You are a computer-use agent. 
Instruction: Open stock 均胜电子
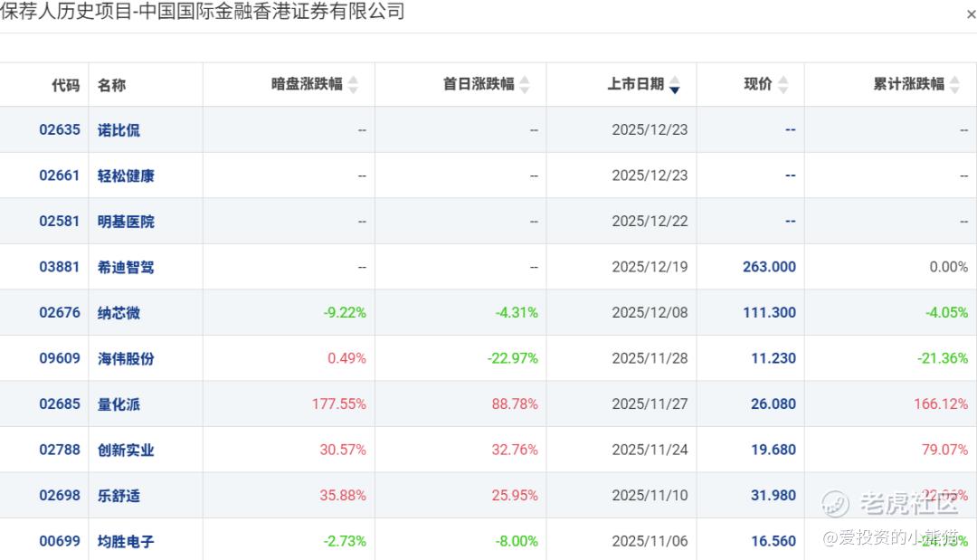tap(126, 542)
